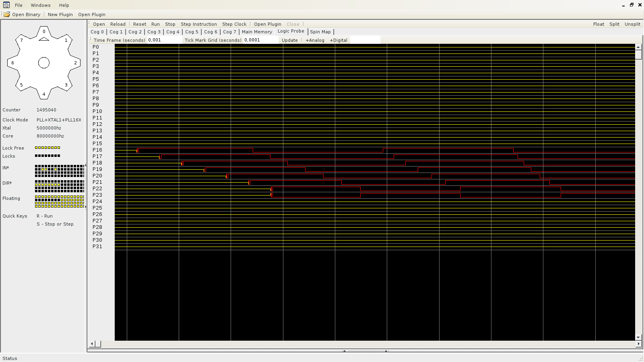Image resolution: width=644 pixels, height=362 pixels.
Task: Open the Windows menu
Action: (41, 5)
